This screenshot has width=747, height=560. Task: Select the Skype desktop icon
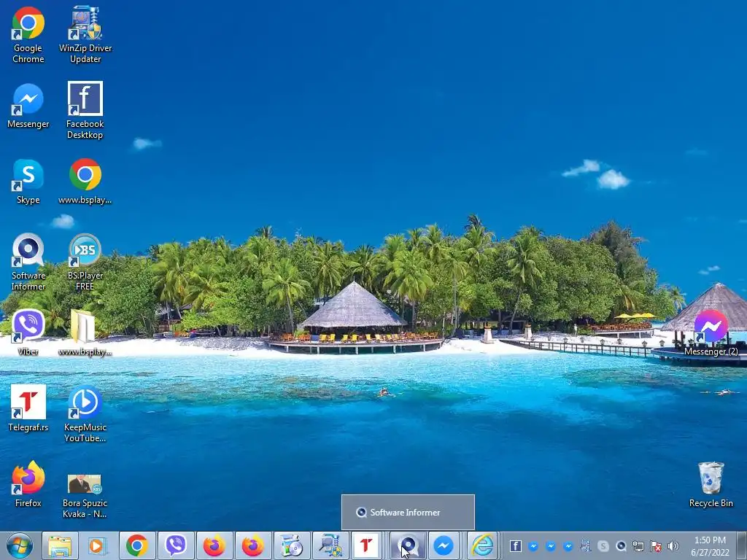(28, 182)
